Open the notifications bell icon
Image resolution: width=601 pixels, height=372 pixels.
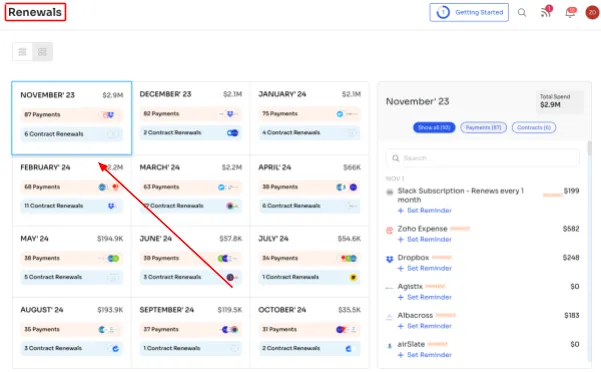(570, 12)
